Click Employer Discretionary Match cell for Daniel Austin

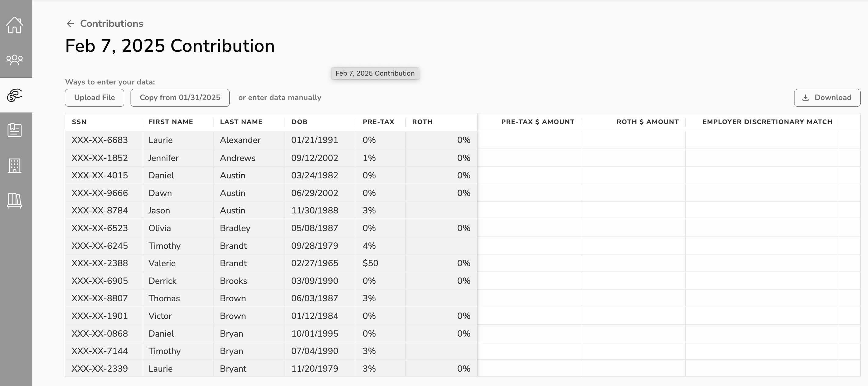point(762,175)
